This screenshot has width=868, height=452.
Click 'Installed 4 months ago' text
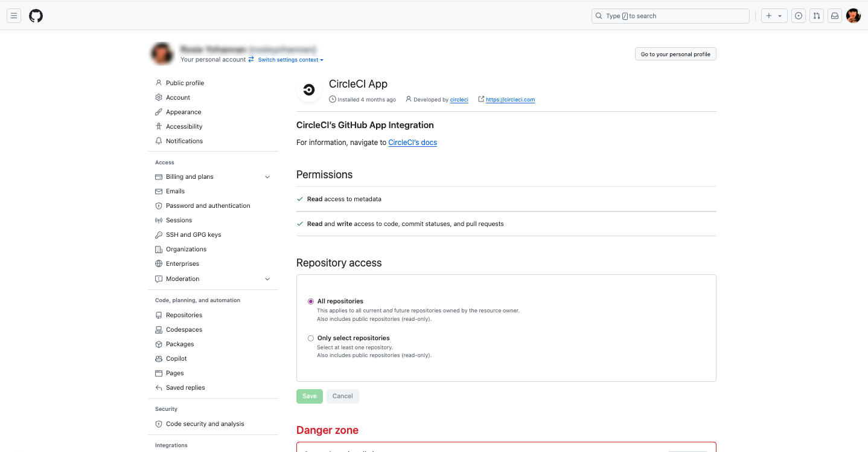366,100
